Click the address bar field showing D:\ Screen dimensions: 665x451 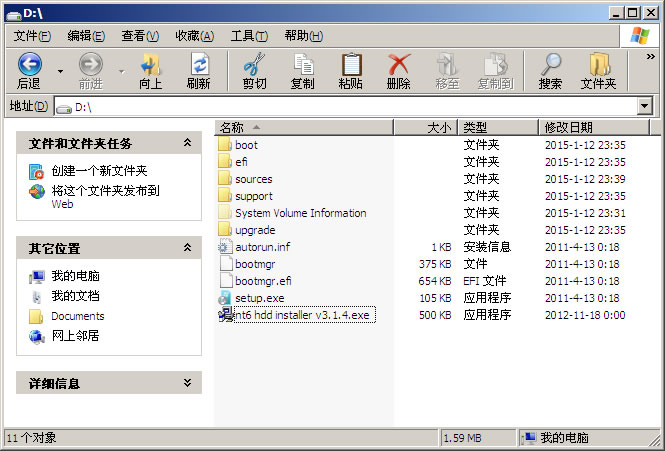[x=346, y=106]
